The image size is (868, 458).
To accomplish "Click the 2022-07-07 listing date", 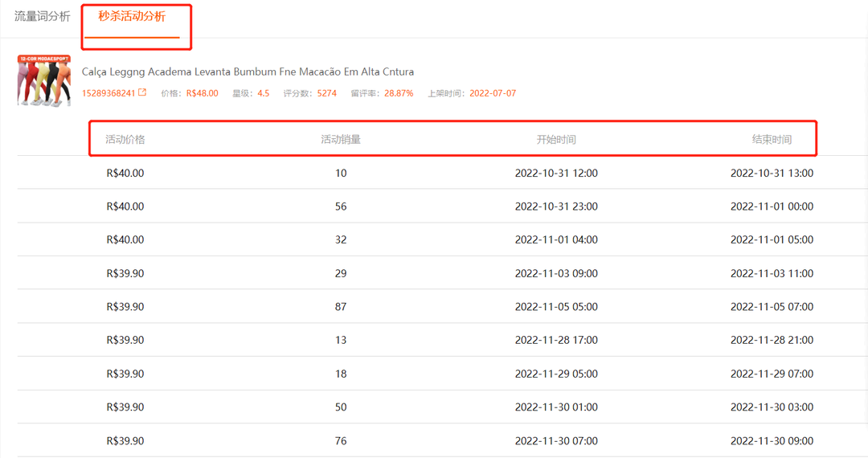I will click(x=493, y=93).
